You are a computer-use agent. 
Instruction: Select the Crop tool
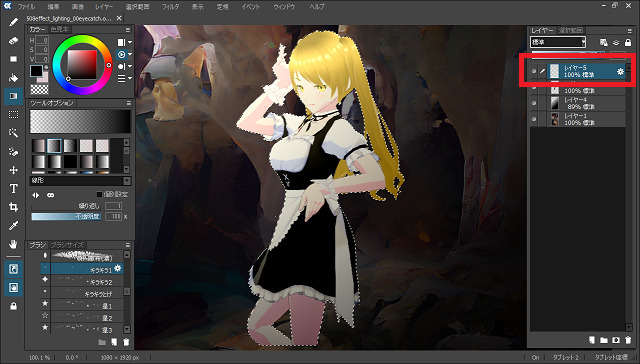[x=13, y=207]
